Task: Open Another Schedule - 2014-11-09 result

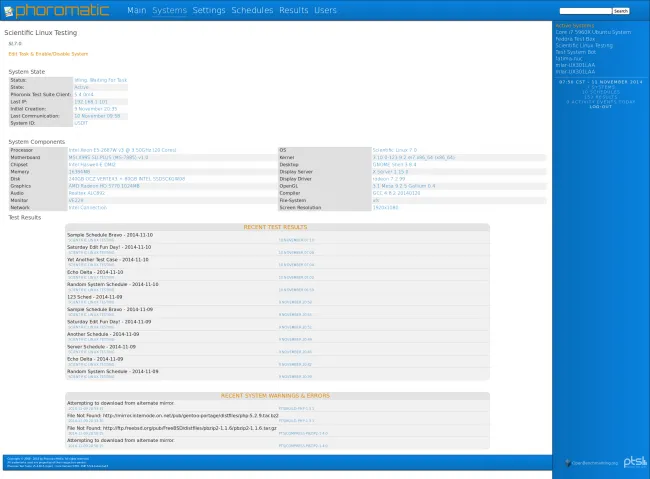Action: point(103,334)
